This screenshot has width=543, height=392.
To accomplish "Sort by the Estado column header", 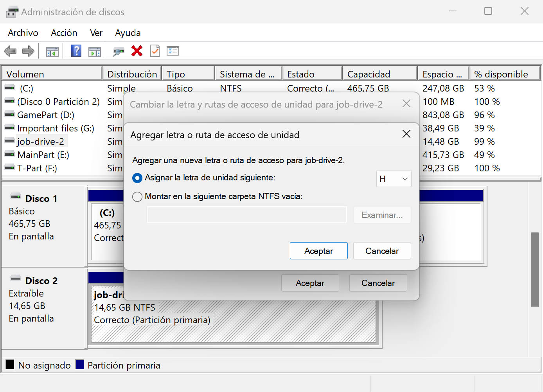I will [x=312, y=74].
